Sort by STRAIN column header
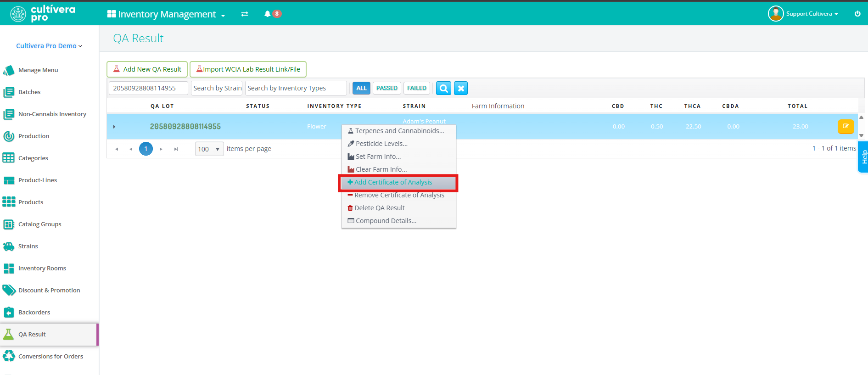 click(414, 106)
